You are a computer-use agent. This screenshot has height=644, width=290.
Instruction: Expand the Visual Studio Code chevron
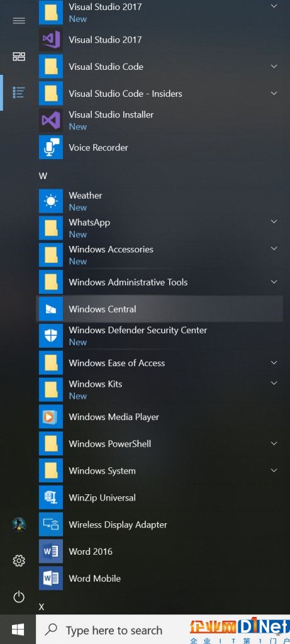click(x=274, y=66)
